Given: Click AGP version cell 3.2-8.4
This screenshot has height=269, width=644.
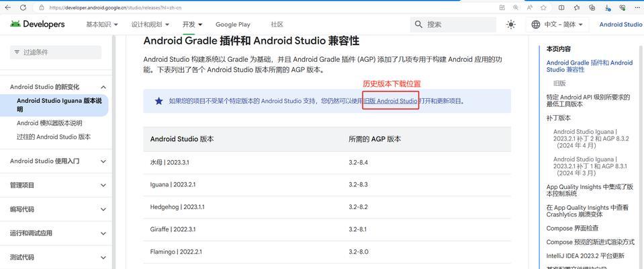Looking at the screenshot, I should coord(358,163).
